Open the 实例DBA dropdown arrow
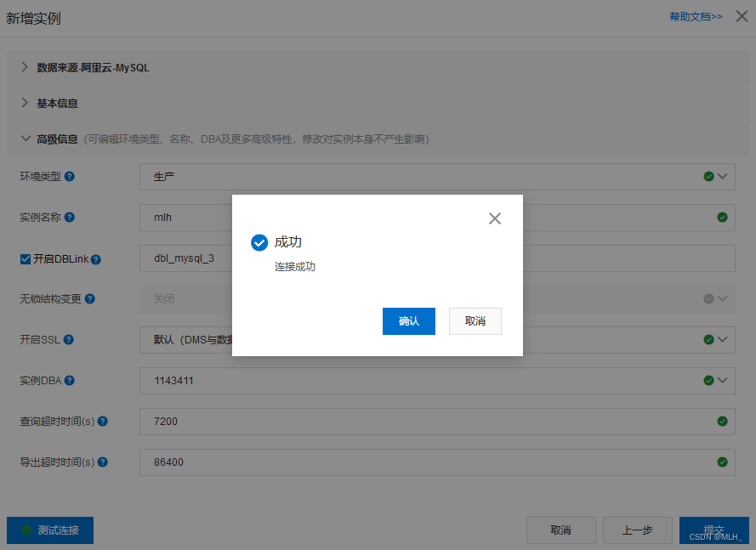This screenshot has width=756, height=550. [722, 381]
